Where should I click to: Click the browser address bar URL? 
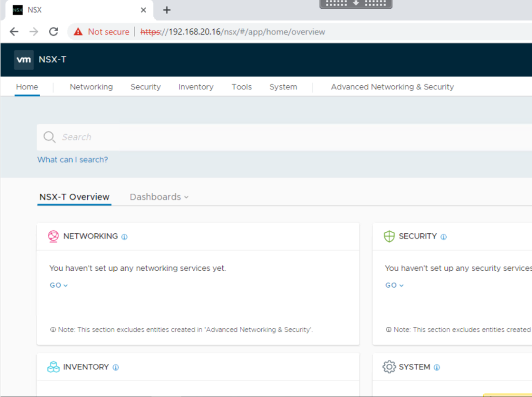click(x=233, y=32)
